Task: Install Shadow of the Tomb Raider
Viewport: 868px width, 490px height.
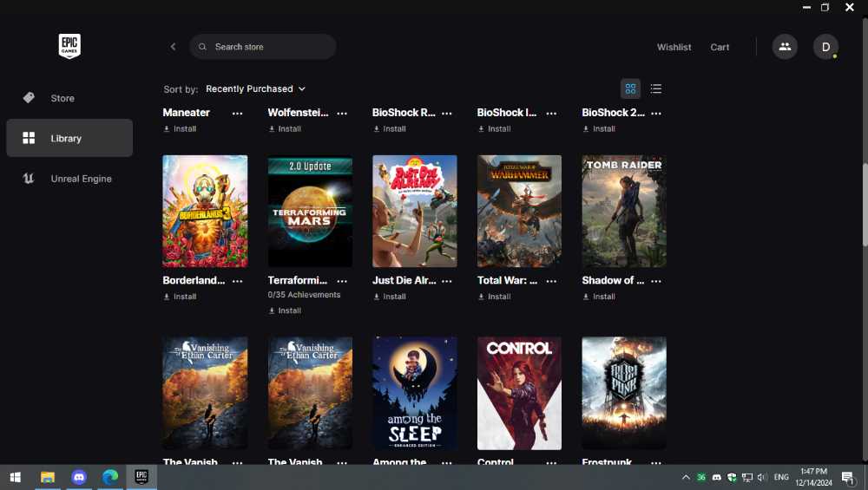Action: pos(599,297)
